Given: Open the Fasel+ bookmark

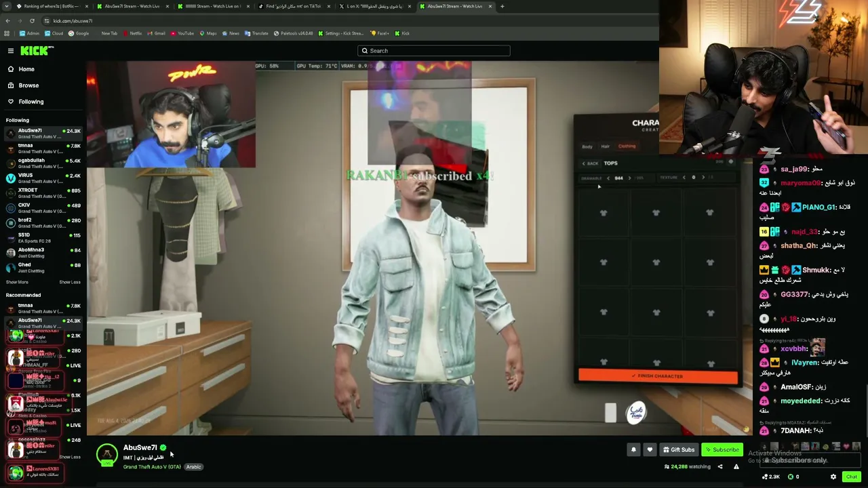Looking at the screenshot, I should pos(380,33).
